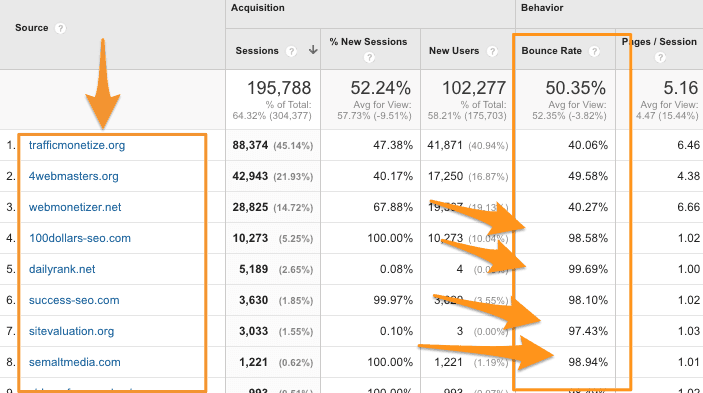Select new sessions value 67.88%
The width and height of the screenshot is (703, 393).
(x=393, y=207)
